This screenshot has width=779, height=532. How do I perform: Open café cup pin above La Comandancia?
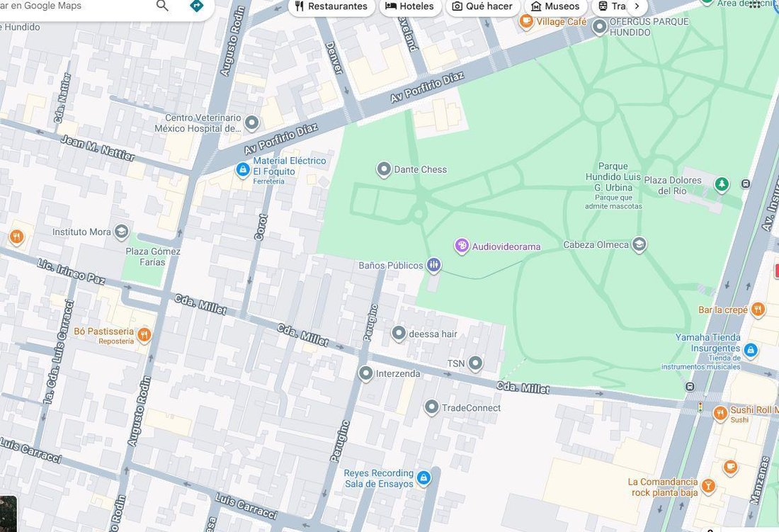730,468
